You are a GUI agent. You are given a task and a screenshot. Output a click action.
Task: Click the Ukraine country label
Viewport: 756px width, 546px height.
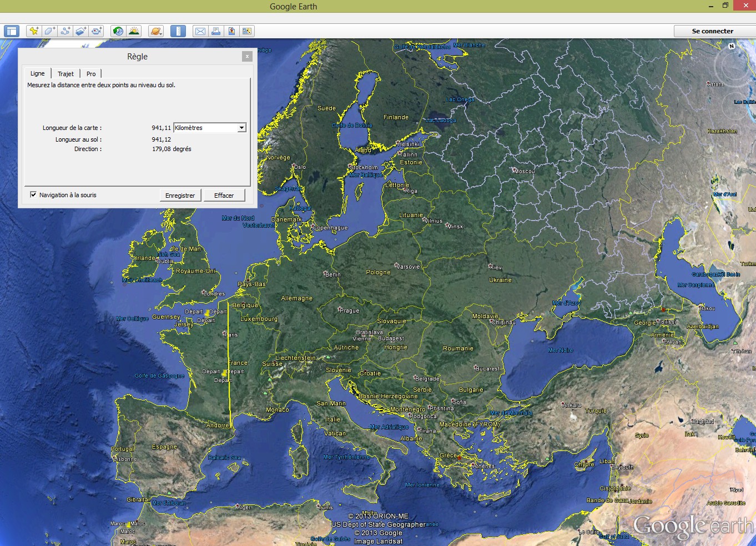[500, 280]
